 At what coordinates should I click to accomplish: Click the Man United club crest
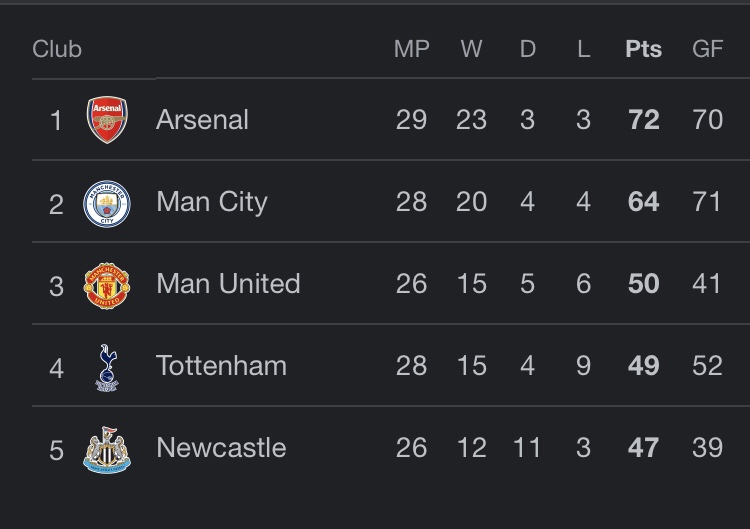[106, 285]
